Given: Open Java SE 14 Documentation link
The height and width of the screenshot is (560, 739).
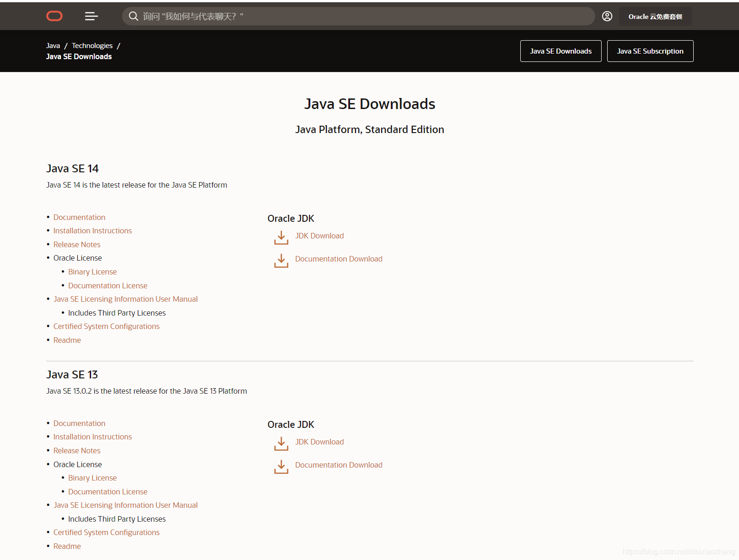Looking at the screenshot, I should pos(79,217).
